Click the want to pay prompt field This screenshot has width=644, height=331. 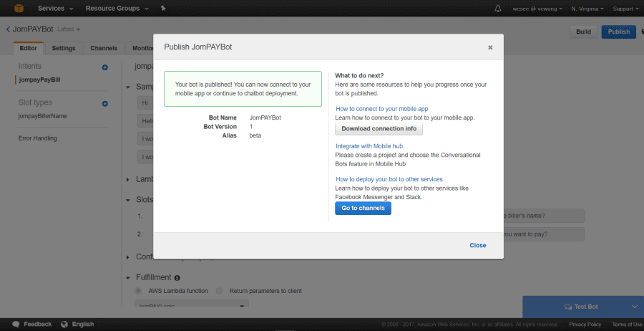point(544,234)
